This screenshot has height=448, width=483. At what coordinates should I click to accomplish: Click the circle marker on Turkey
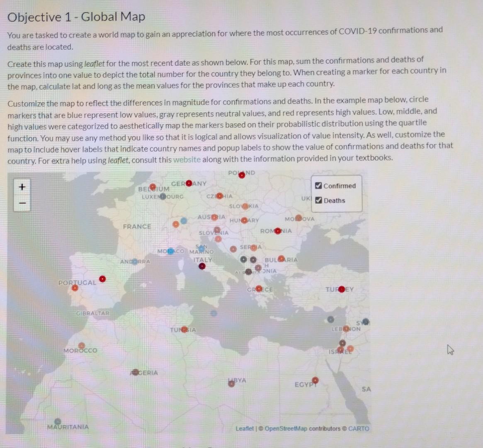click(x=341, y=289)
